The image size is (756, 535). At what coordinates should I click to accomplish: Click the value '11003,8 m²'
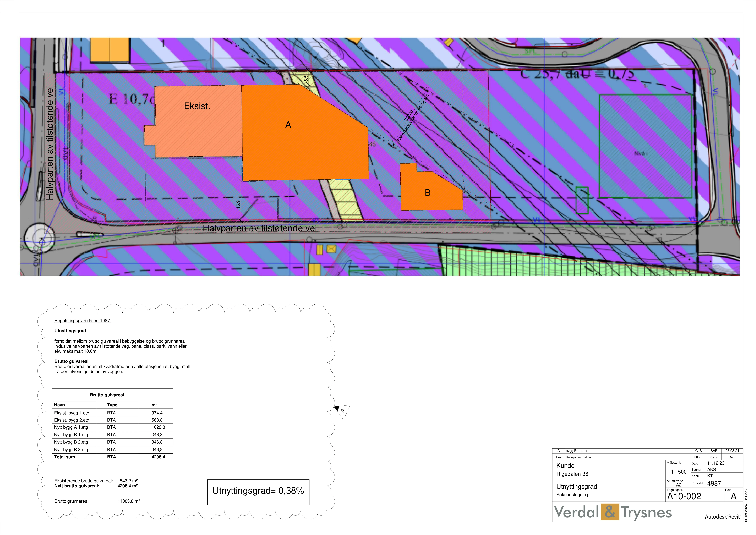pos(129,501)
